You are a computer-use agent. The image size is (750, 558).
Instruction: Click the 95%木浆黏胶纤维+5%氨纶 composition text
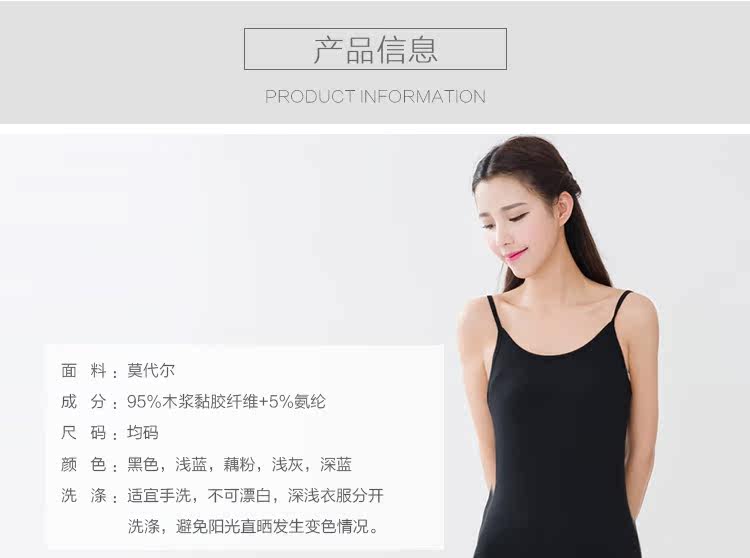point(226,402)
